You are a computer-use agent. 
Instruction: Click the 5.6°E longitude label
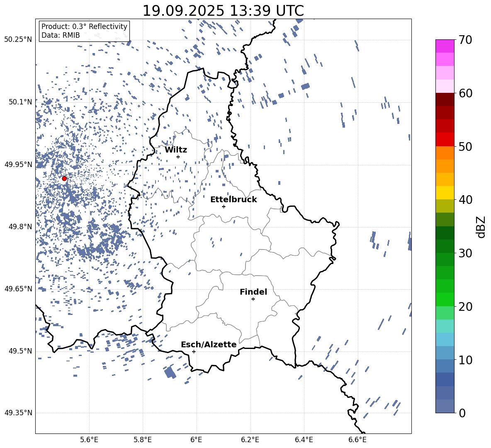click(x=89, y=440)
